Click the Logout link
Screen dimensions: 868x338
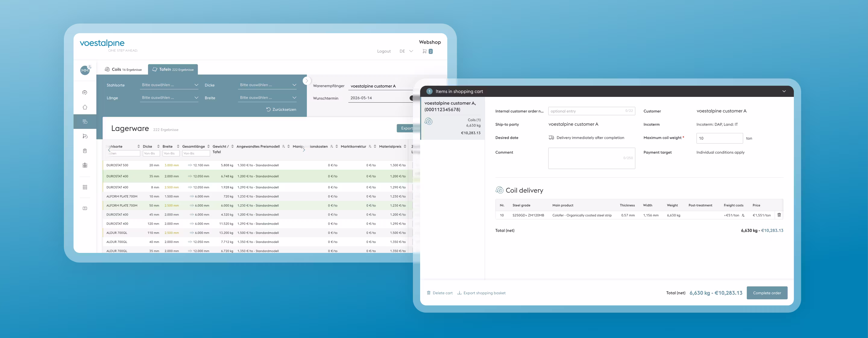[x=384, y=51]
